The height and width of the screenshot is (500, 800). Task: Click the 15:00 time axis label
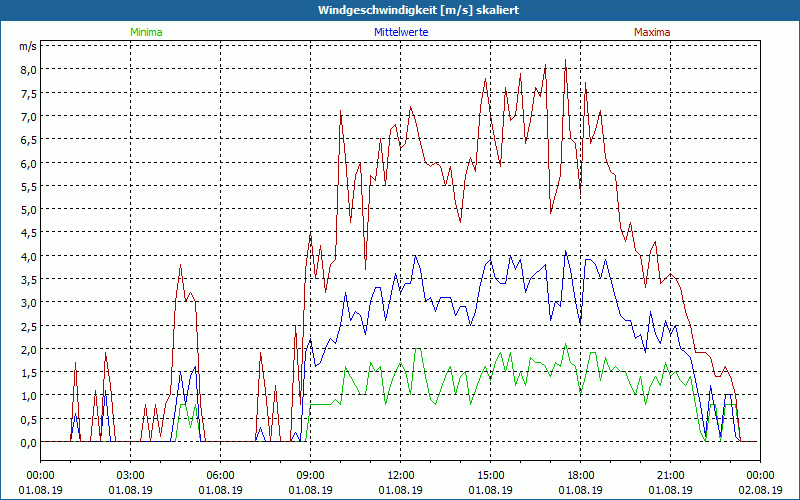490,476
